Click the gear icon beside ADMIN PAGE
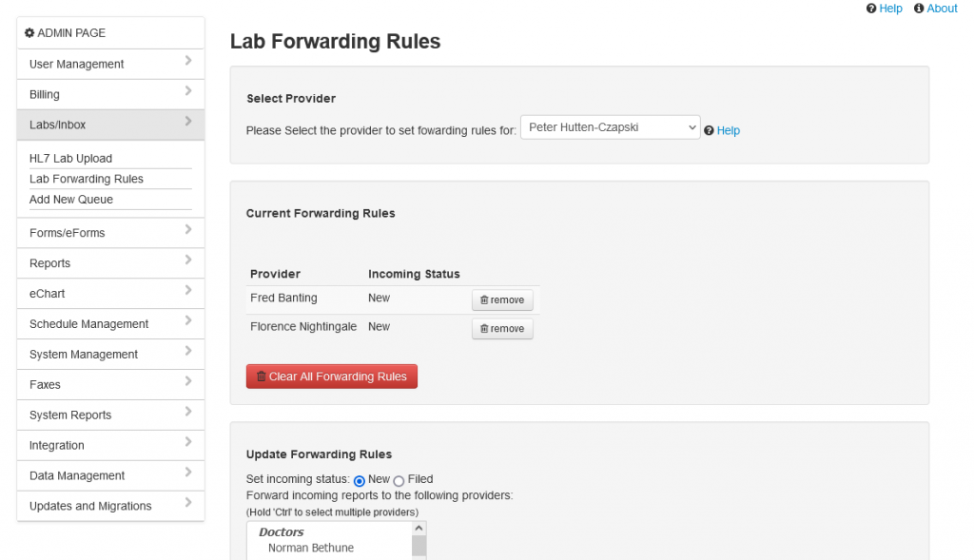Screen dimensions: 974x560 tap(29, 31)
